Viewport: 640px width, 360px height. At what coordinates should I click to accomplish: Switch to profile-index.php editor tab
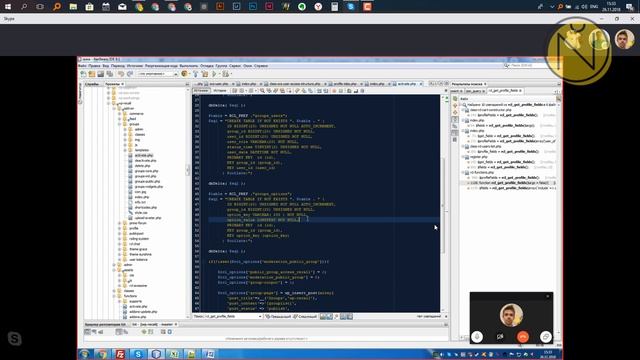pyautogui.click(x=345, y=84)
